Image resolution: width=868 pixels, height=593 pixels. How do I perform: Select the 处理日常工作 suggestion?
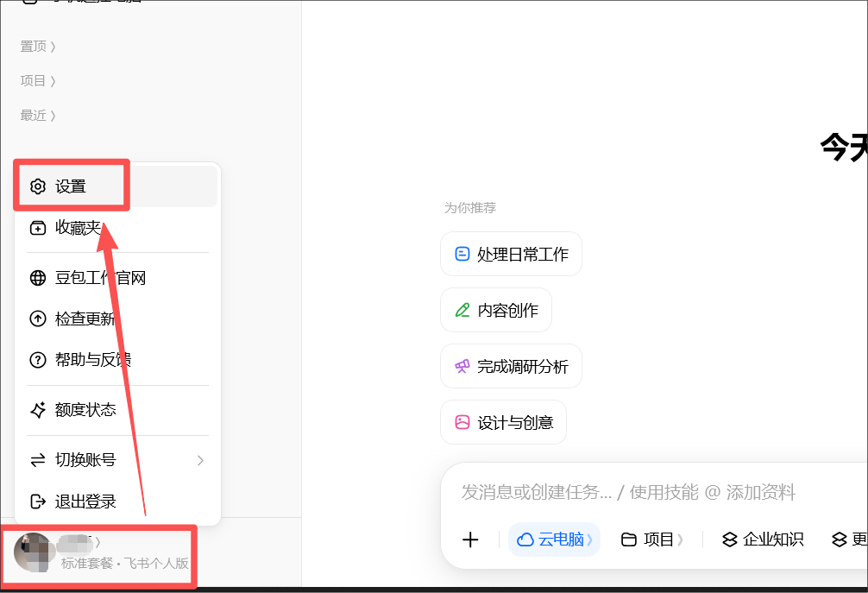click(x=511, y=254)
